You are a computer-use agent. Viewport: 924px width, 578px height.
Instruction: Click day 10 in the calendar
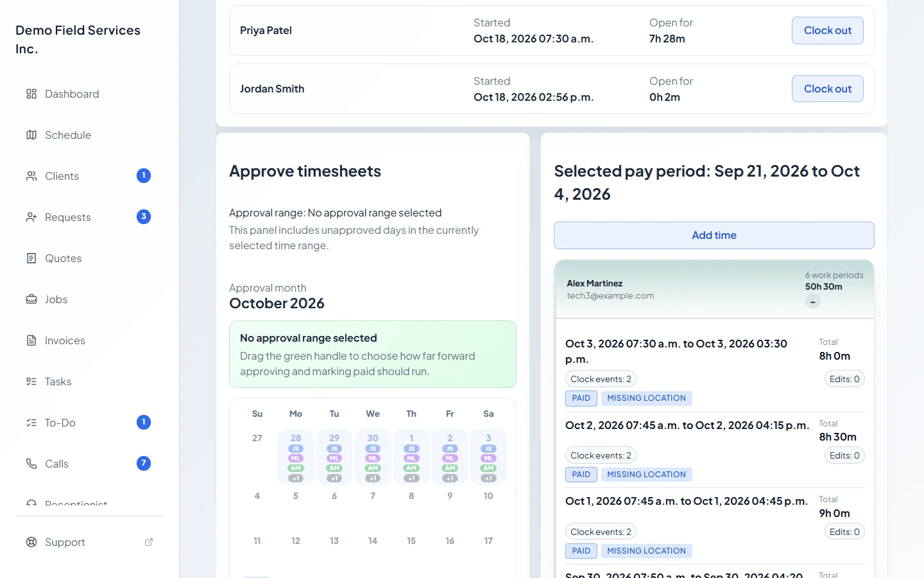tap(488, 496)
